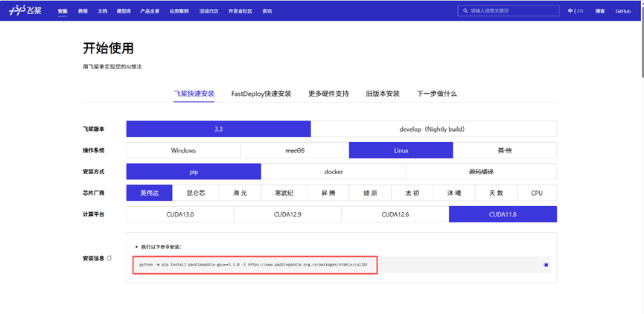Choose docker install method
The width and height of the screenshot is (644, 314).
coord(334,172)
